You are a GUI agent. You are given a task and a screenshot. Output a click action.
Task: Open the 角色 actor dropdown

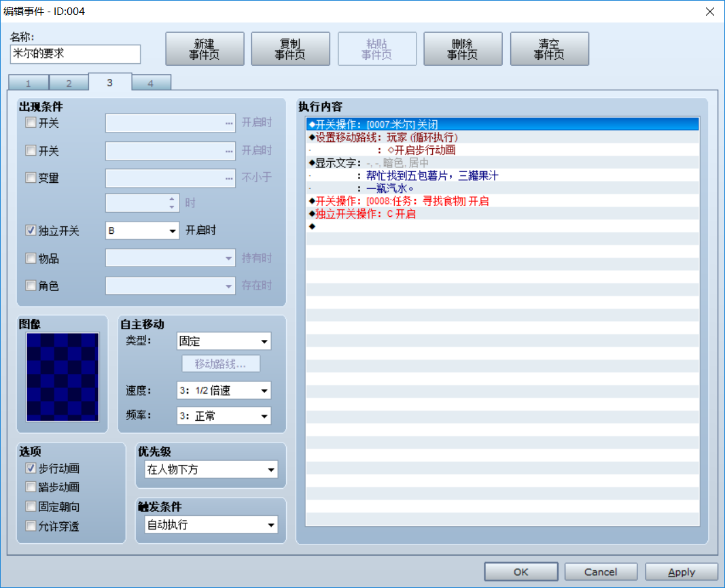pos(171,286)
